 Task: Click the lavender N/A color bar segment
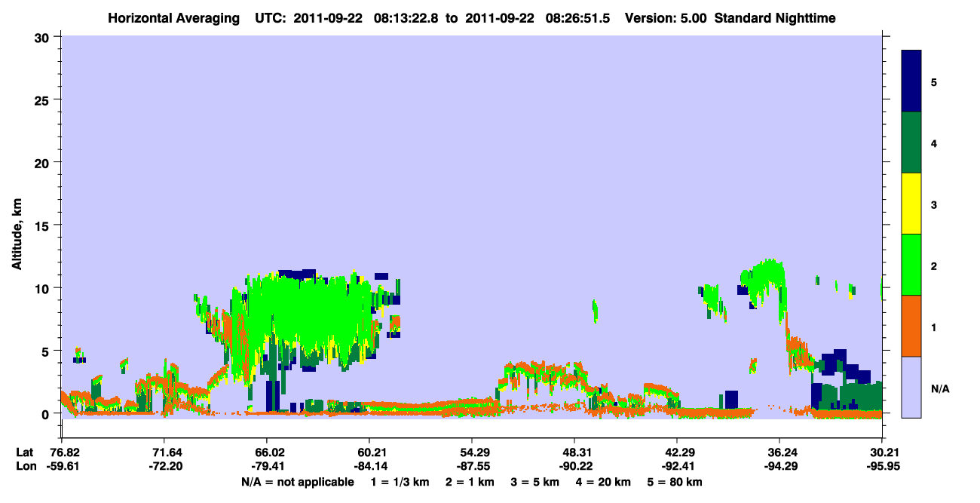(x=911, y=387)
